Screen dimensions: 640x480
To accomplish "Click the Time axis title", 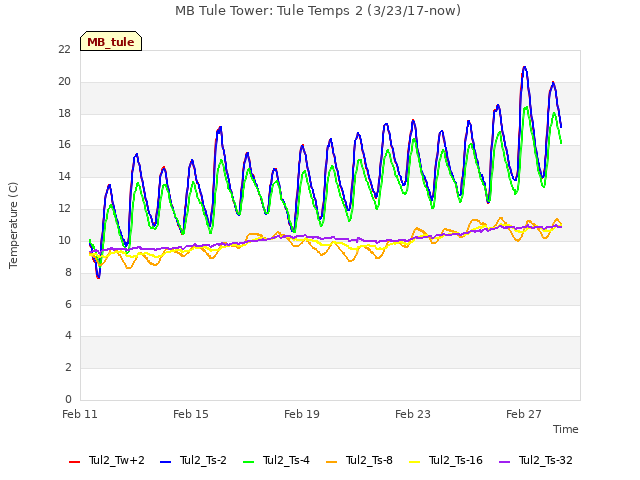I will tap(566, 429).
